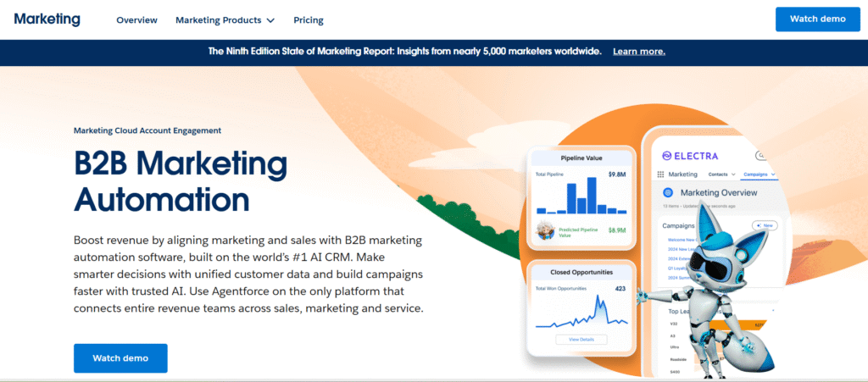868x382 pixels.
Task: Click the Ultra row in Top Leads
Action: click(673, 346)
